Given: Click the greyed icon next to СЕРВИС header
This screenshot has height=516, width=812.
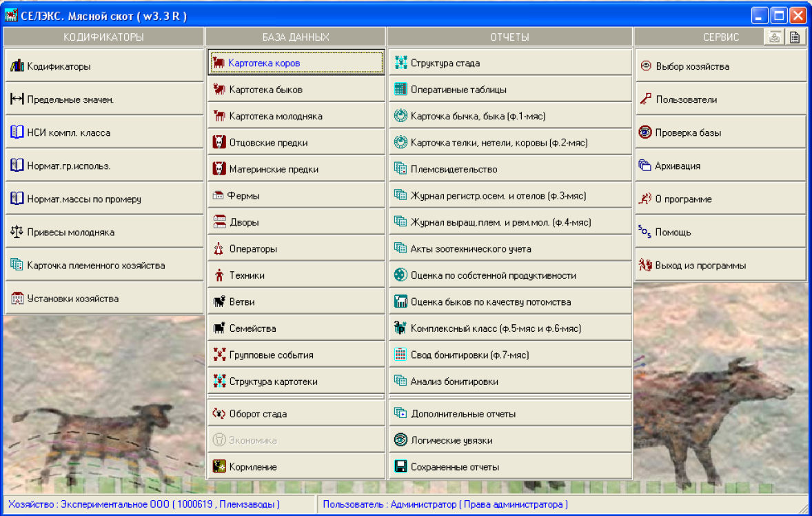Looking at the screenshot, I should point(775,37).
